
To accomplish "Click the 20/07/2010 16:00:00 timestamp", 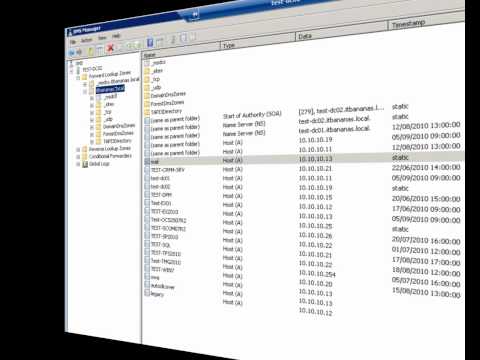I will (426, 240).
